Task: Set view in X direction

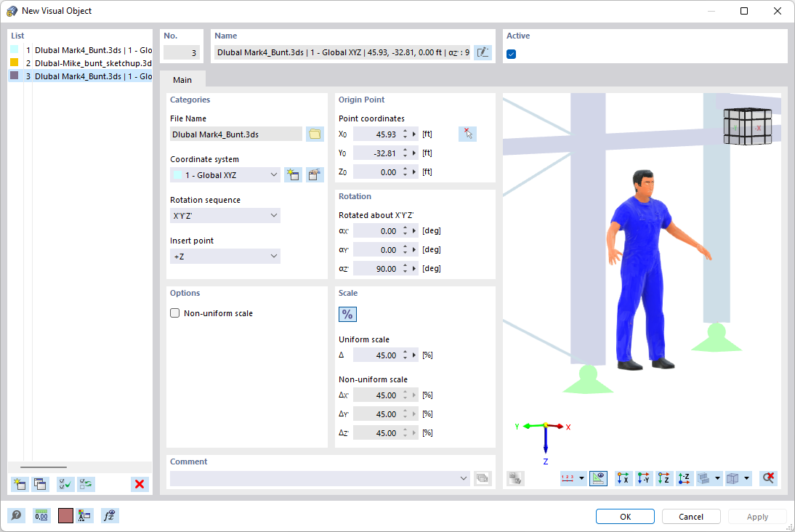Action: (x=623, y=478)
